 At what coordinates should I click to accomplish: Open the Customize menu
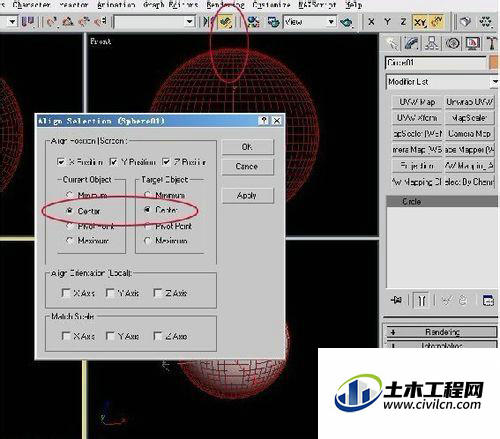pos(271,5)
